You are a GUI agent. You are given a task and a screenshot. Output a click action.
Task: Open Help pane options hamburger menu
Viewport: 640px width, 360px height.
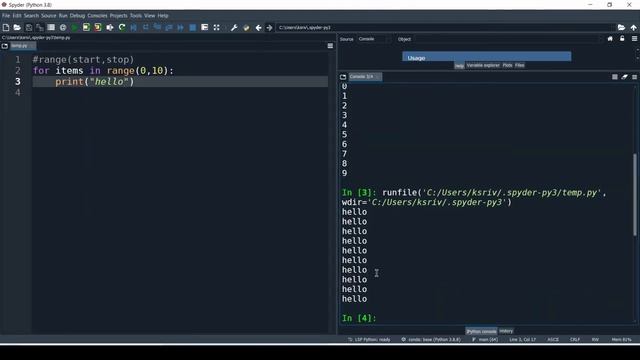(634, 39)
